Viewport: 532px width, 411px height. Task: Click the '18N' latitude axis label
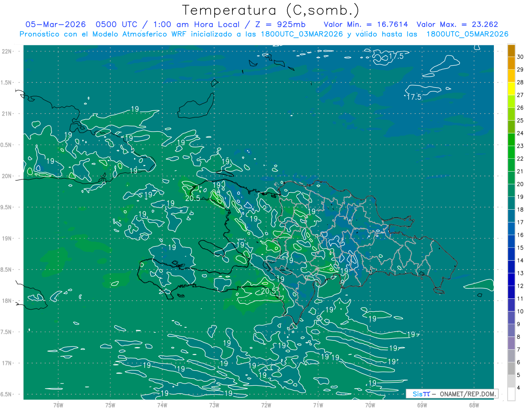(7, 301)
